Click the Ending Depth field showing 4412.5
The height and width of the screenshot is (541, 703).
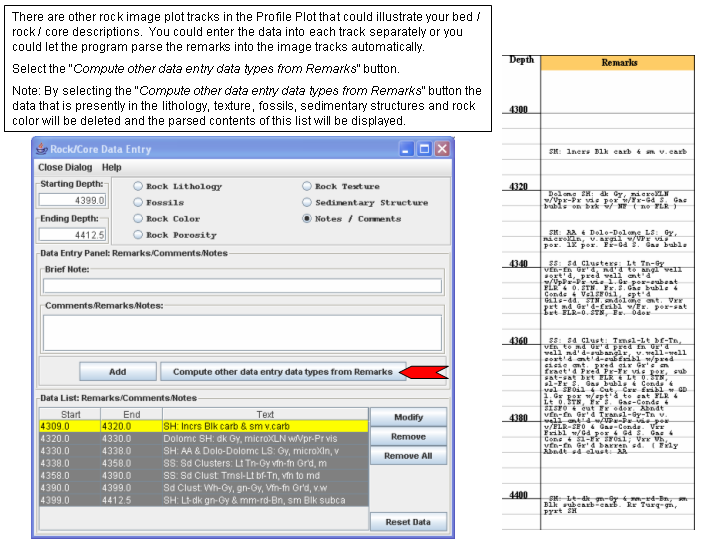click(72, 234)
